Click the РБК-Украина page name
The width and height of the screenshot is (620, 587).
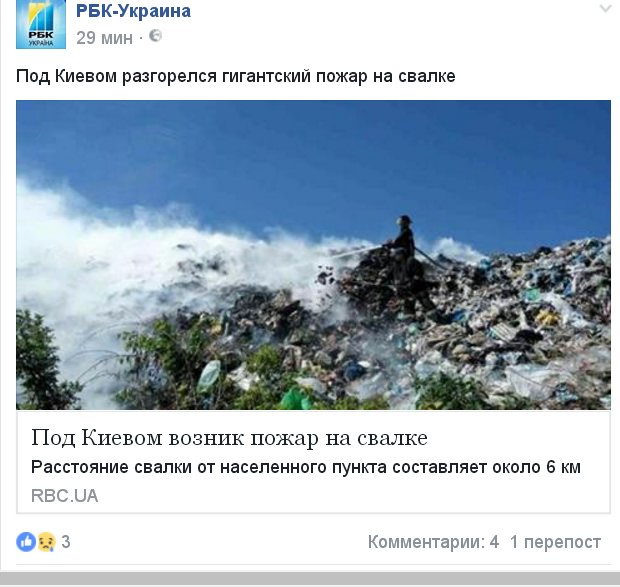pos(133,11)
